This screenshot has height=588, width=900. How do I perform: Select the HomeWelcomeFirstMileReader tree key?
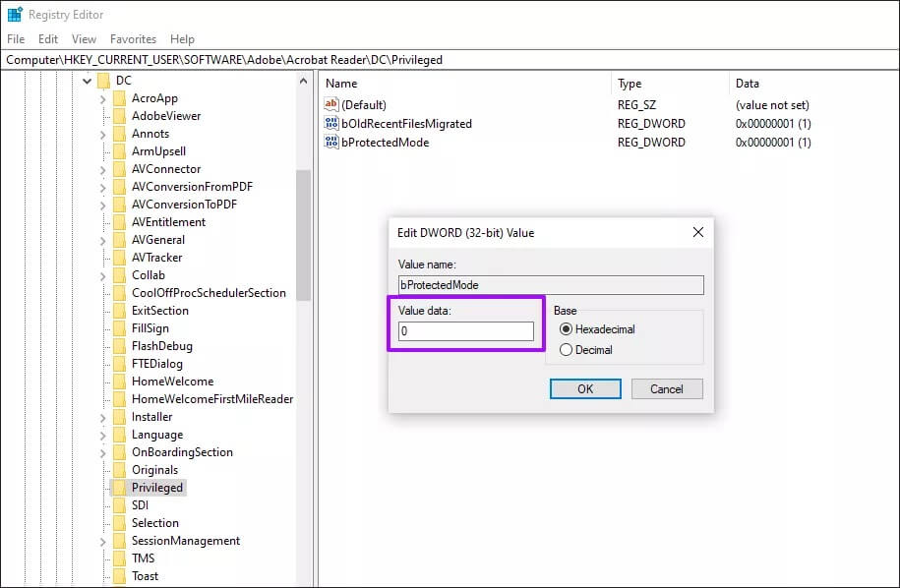(x=212, y=398)
